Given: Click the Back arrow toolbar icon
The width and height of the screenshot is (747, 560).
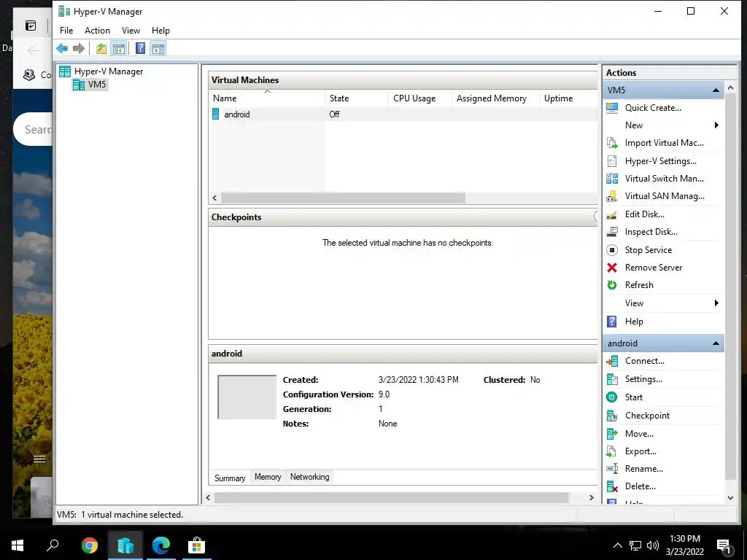Looking at the screenshot, I should pyautogui.click(x=62, y=49).
